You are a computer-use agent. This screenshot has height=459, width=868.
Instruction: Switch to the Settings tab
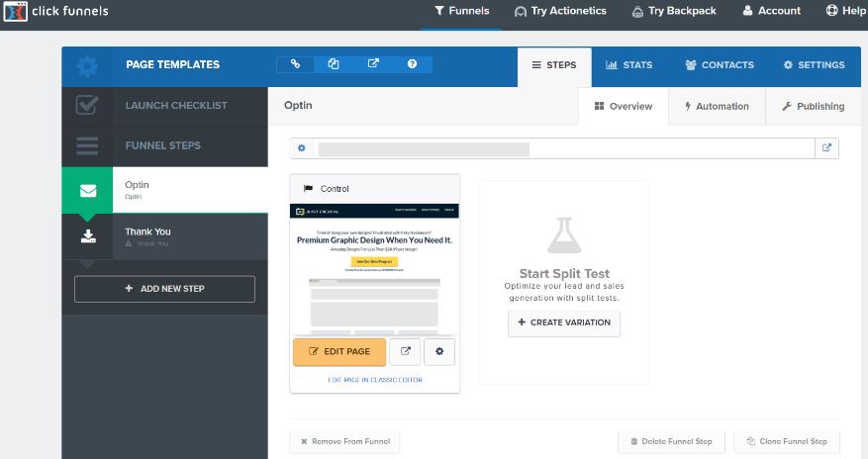tap(814, 65)
